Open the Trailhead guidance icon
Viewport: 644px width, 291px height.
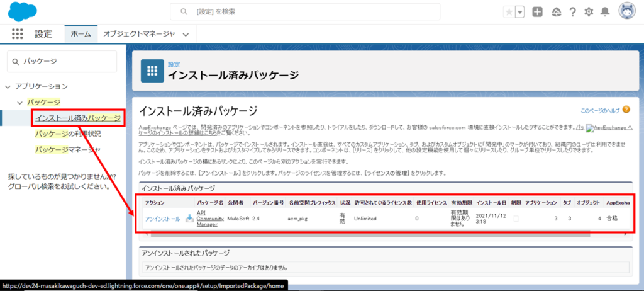point(555,12)
